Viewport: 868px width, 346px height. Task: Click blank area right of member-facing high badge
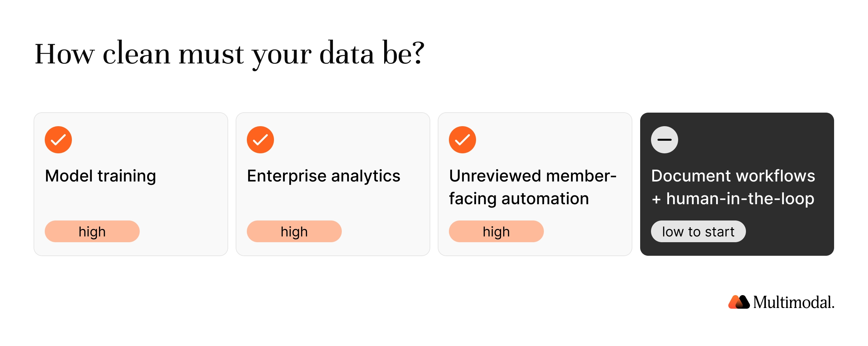[x=587, y=231]
